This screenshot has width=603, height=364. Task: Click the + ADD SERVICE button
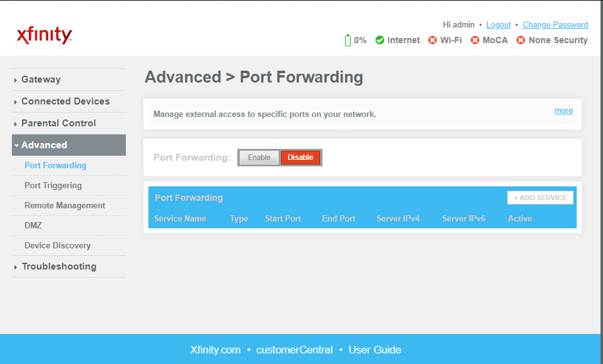pos(540,198)
